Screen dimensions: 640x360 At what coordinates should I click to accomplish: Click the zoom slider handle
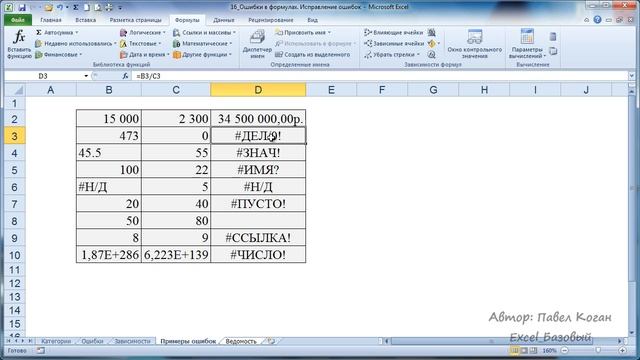[598, 351]
